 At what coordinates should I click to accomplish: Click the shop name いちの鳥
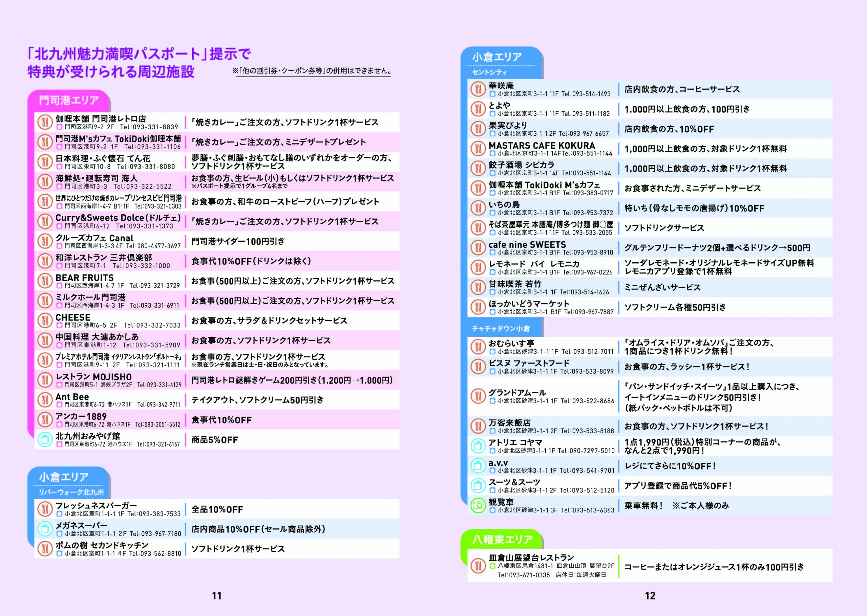coord(504,204)
